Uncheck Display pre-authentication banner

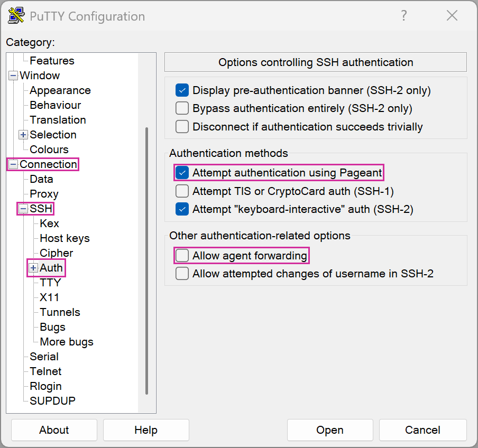click(x=182, y=90)
